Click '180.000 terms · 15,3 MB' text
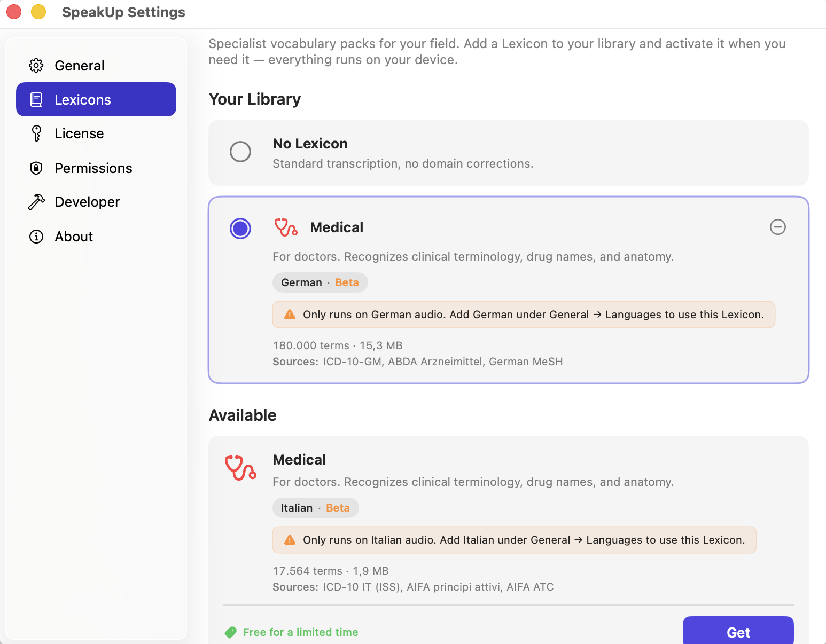Screen dimensions: 826x644 (x=338, y=345)
